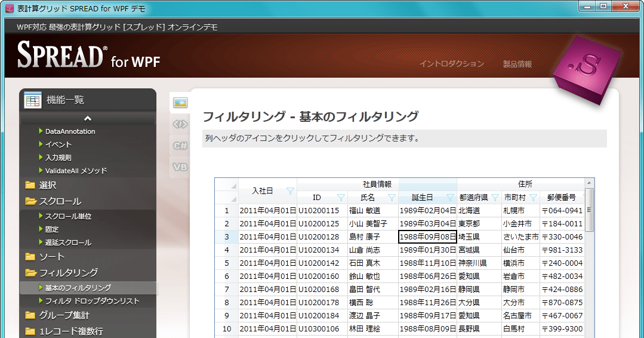Open the DataAnnotation item
The height and width of the screenshot is (338, 644).
click(x=70, y=131)
